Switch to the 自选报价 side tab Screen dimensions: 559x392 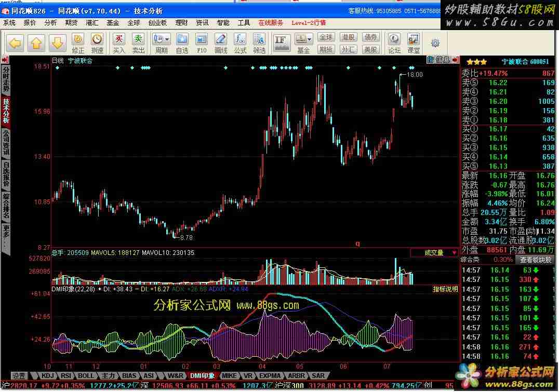6,174
